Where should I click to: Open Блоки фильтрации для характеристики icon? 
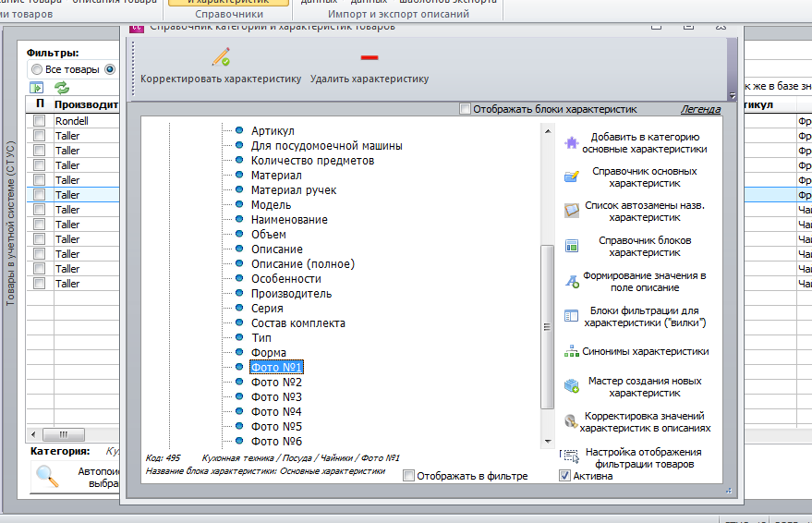point(571,316)
